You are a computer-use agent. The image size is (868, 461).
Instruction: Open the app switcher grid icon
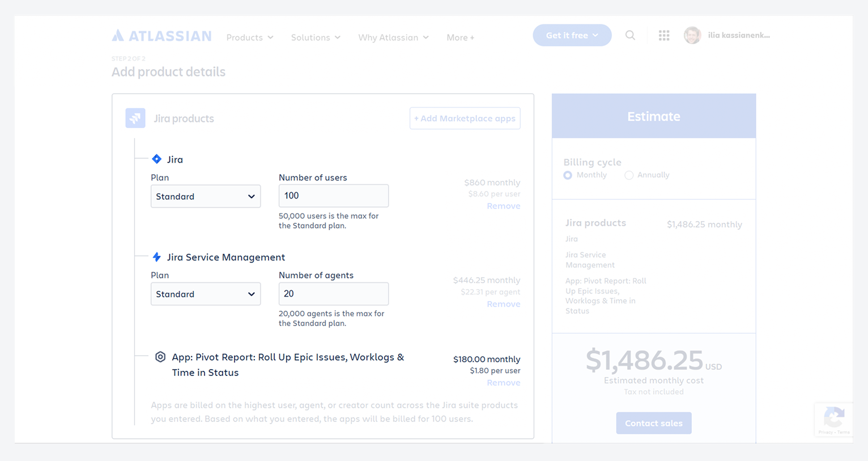pyautogui.click(x=664, y=35)
